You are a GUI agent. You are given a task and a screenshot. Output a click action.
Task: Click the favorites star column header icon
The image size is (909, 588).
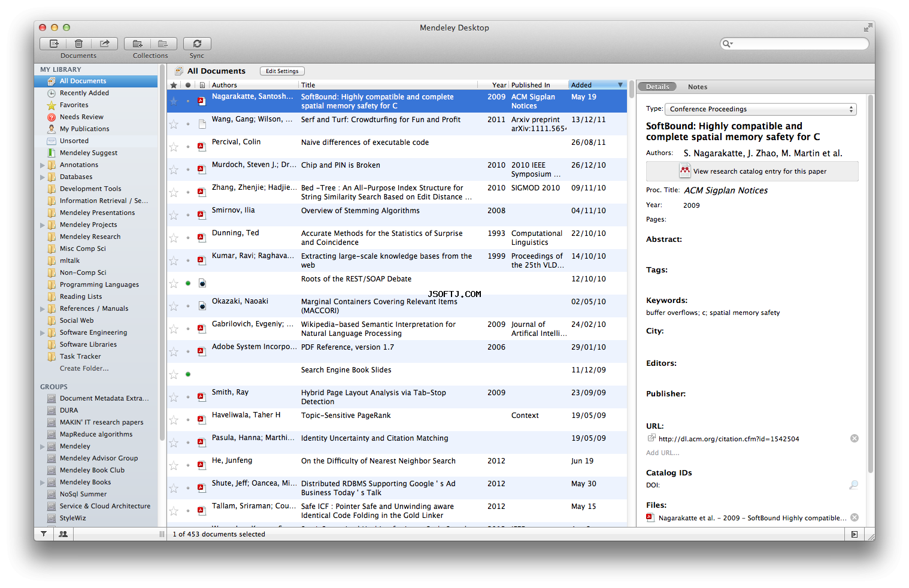[x=174, y=85]
